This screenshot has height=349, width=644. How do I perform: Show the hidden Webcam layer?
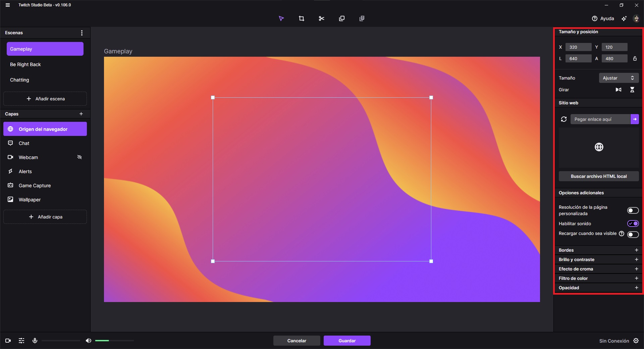coord(79,157)
